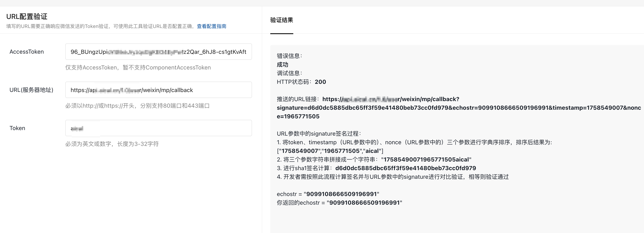Viewport: 644px width, 233px height.
Task: Click into the Token text field
Action: click(158, 128)
